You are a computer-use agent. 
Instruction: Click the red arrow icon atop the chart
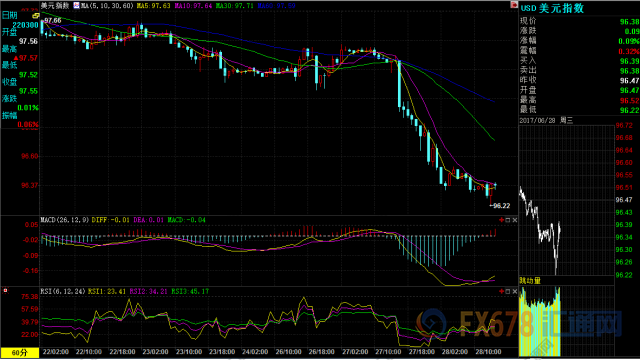[514, 5]
